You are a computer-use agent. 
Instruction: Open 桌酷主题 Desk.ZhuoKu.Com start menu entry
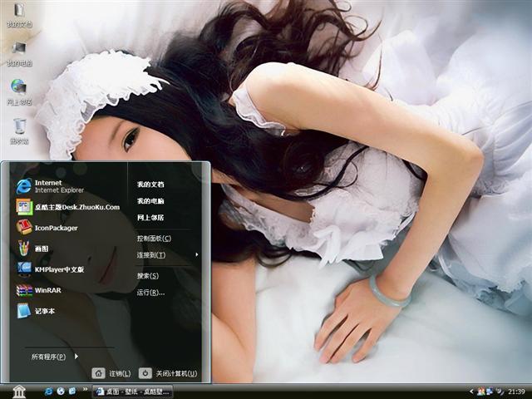tap(67, 207)
